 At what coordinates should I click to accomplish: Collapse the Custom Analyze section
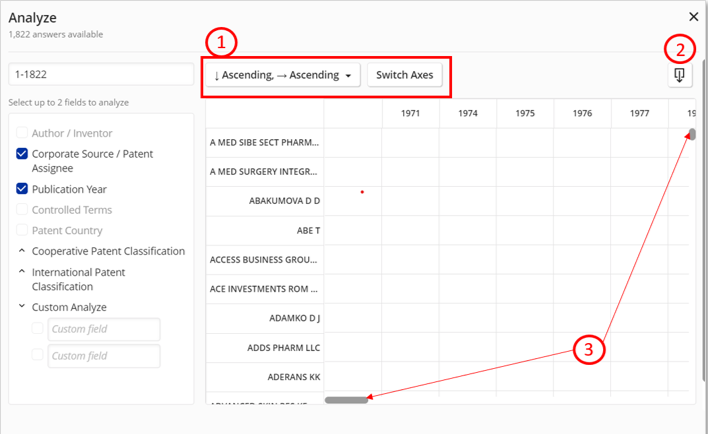click(22, 307)
